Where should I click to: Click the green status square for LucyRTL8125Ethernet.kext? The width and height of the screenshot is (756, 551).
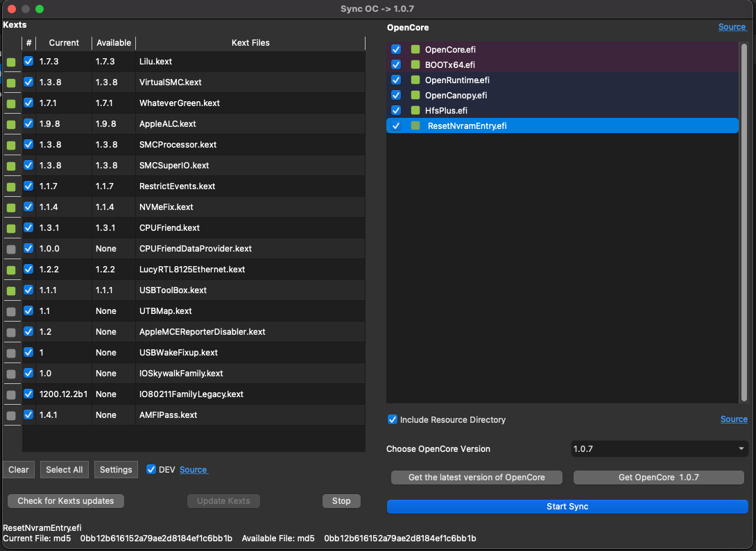pyautogui.click(x=11, y=270)
